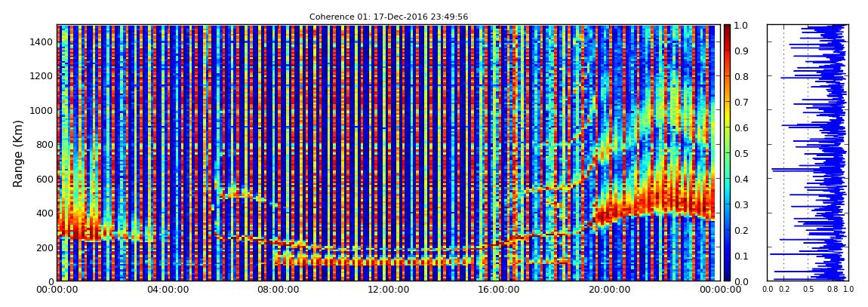
Task: Click the 1000 range tick label
Action: point(41,110)
